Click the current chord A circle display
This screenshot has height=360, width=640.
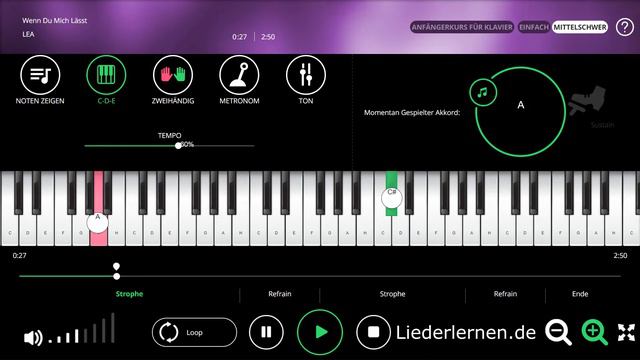pyautogui.click(x=520, y=111)
